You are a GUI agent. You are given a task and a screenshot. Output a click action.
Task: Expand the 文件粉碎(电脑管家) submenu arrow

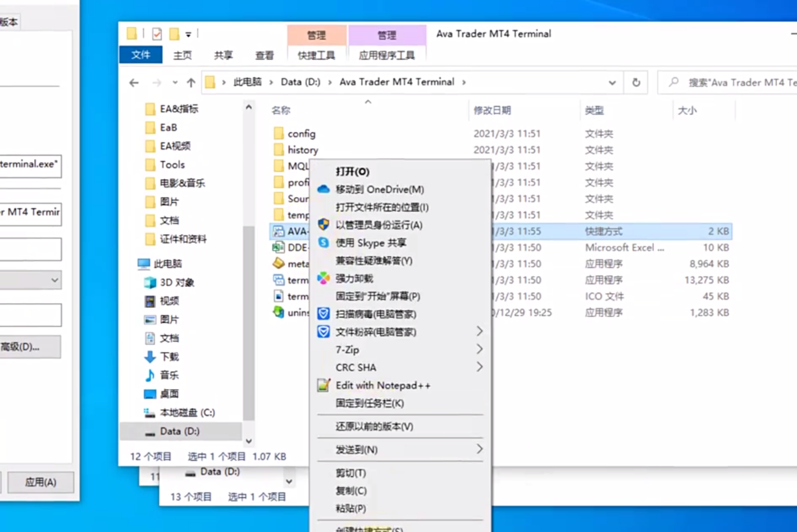pyautogui.click(x=480, y=331)
